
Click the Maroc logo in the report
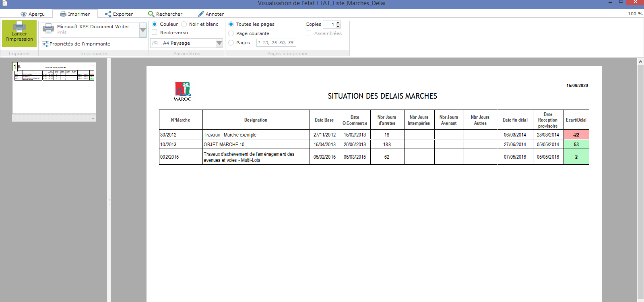click(x=182, y=91)
